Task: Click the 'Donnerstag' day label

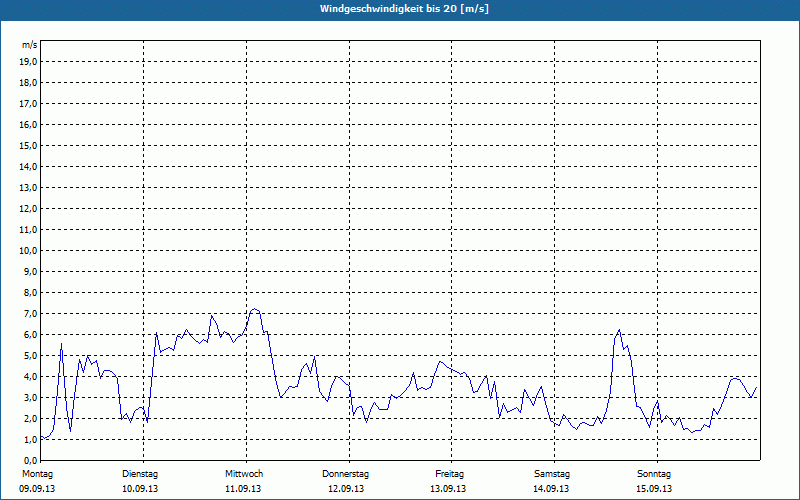Action: click(345, 474)
